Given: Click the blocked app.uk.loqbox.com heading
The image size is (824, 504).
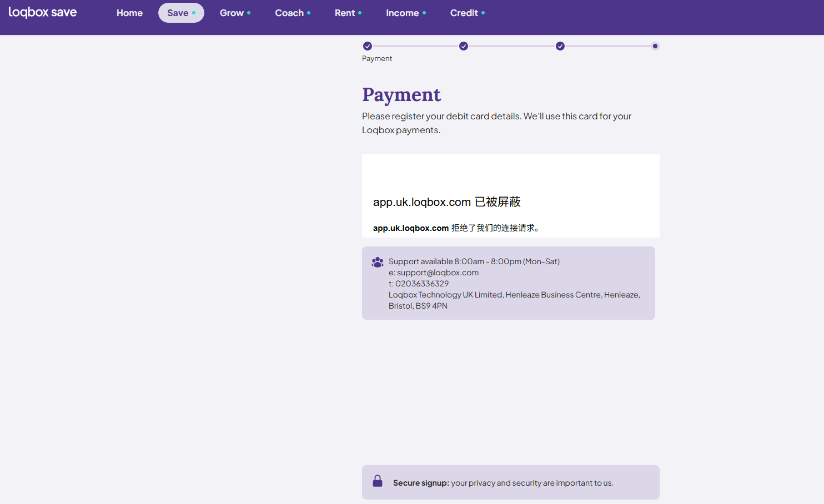Looking at the screenshot, I should (x=447, y=202).
